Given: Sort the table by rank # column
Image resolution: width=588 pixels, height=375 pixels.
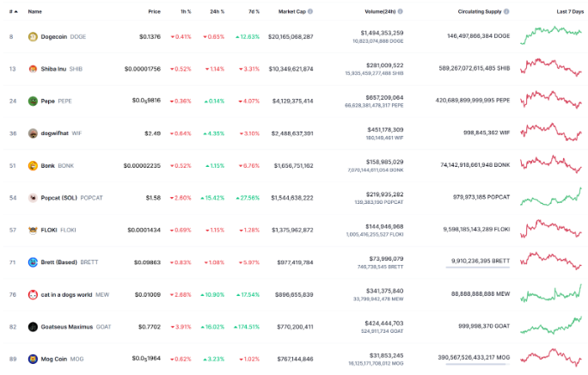Looking at the screenshot, I should [11, 12].
